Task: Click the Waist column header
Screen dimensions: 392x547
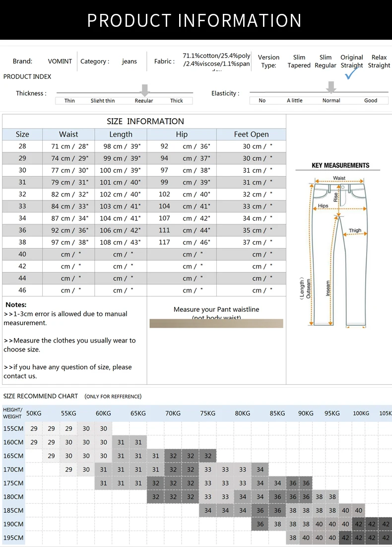Action: click(68, 135)
